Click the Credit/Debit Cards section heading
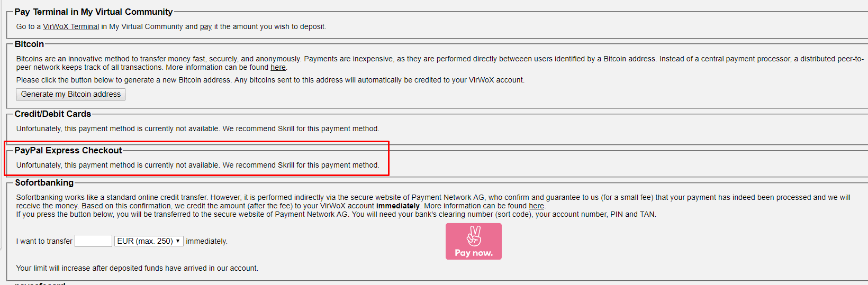868x285 pixels. [x=53, y=114]
